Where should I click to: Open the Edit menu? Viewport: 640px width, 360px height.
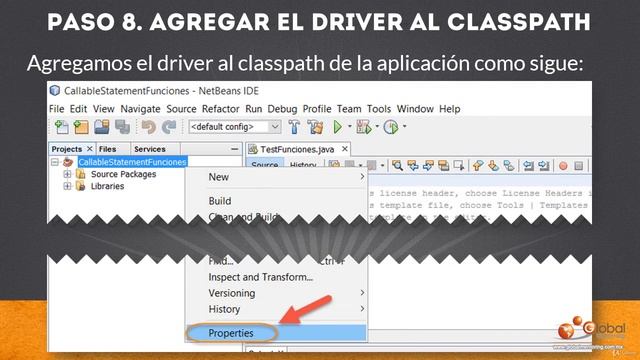click(78, 109)
